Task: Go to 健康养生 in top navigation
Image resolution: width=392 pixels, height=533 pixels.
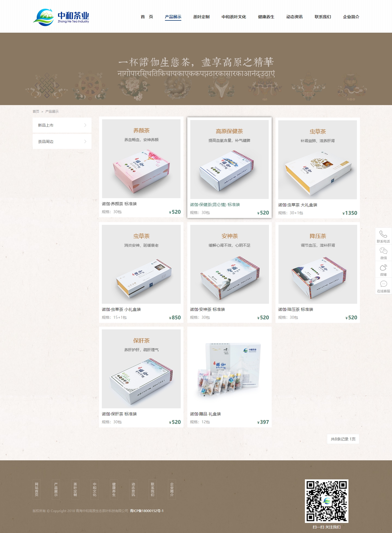Action: pos(266,17)
